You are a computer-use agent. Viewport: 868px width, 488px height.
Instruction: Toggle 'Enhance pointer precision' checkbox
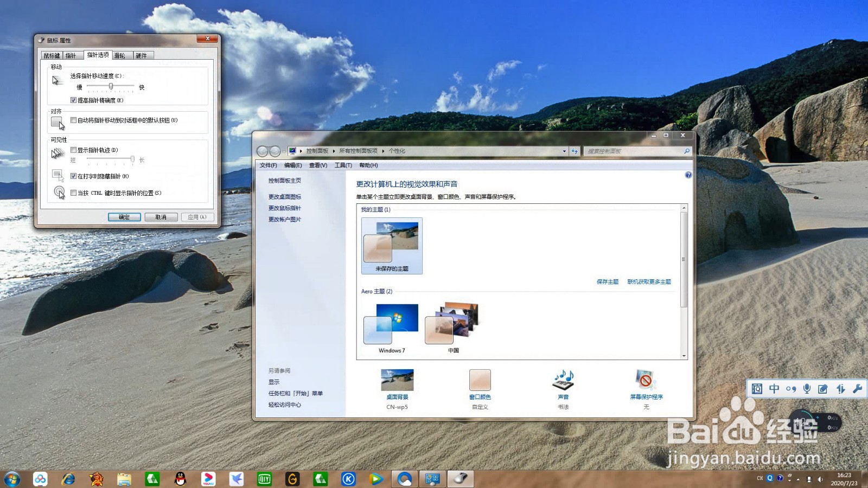pyautogui.click(x=73, y=100)
